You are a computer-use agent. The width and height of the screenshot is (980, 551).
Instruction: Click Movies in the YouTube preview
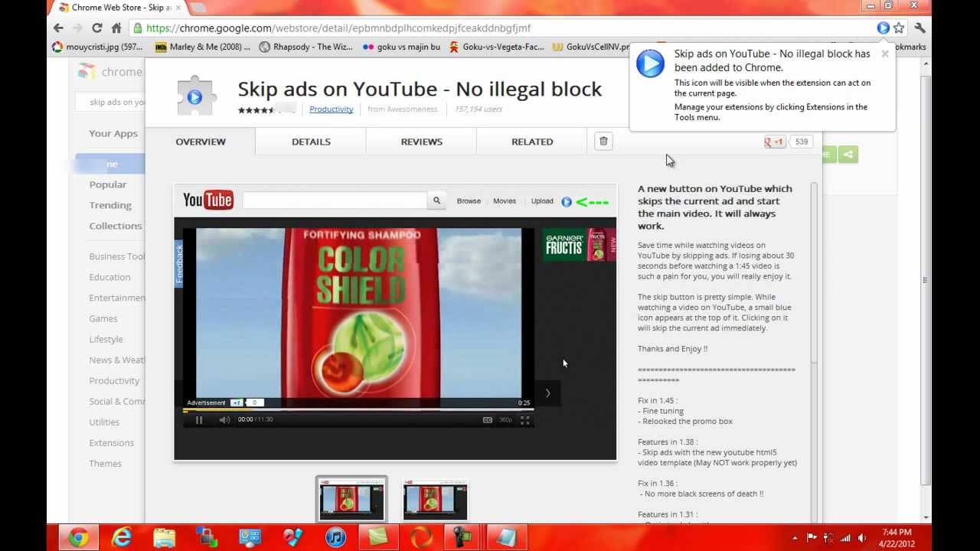[x=505, y=201]
